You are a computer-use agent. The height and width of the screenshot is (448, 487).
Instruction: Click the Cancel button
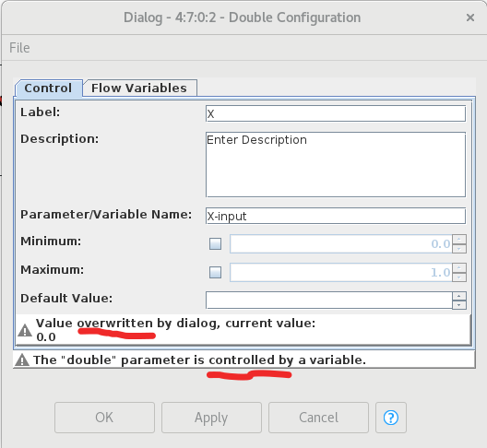click(x=318, y=418)
